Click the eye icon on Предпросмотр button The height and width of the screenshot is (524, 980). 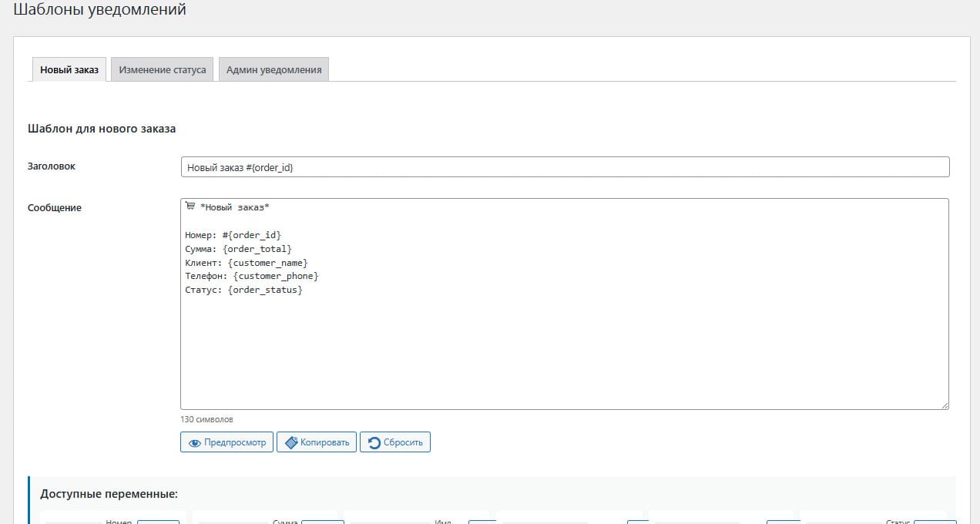(x=195, y=442)
